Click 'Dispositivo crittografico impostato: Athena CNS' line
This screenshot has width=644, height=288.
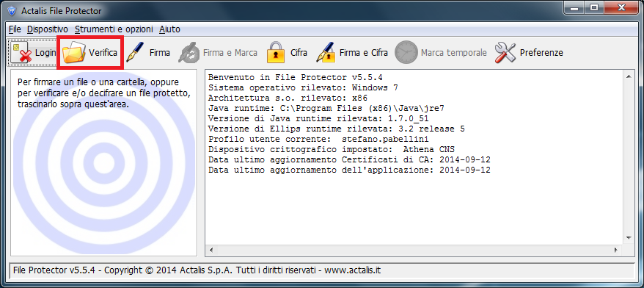pos(332,149)
